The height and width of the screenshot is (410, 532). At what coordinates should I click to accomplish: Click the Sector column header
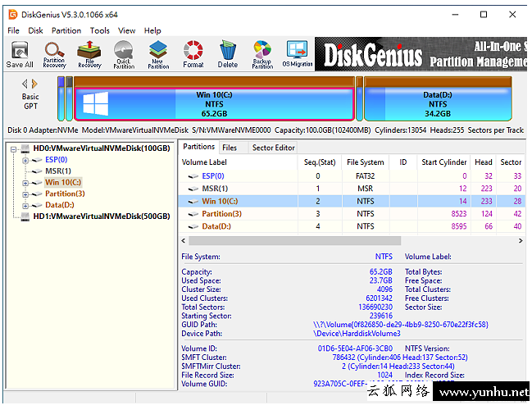[511, 162]
